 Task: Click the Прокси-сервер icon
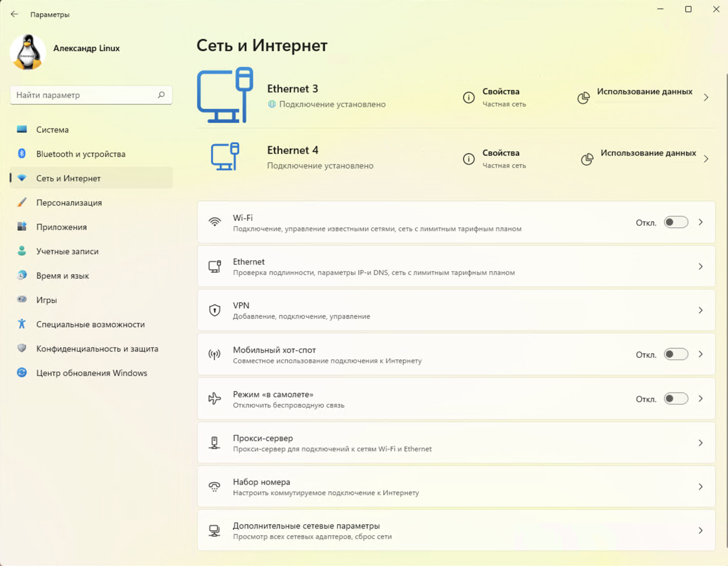215,443
